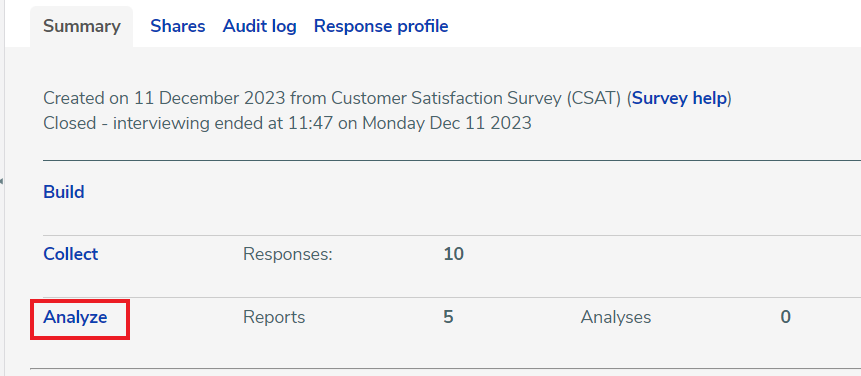
Task: Click the Created on 11 December text
Action: (165, 98)
